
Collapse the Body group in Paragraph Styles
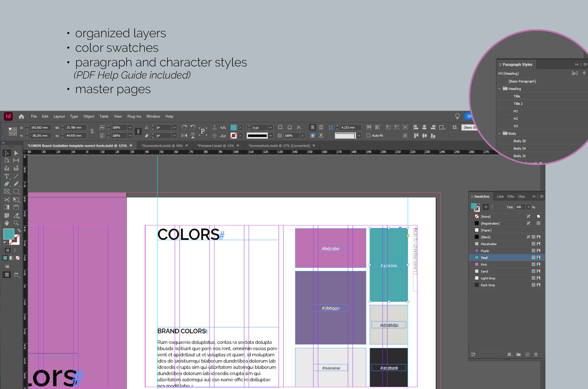[499, 133]
